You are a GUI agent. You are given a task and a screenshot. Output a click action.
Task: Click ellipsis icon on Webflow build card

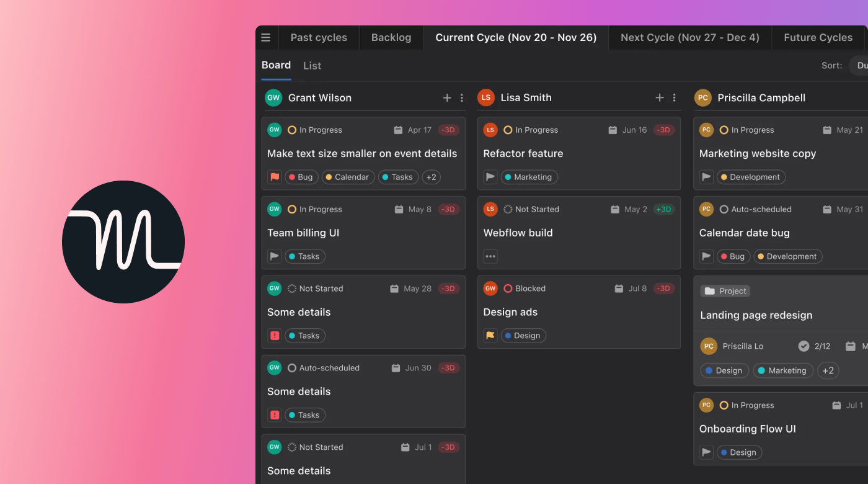(x=490, y=256)
